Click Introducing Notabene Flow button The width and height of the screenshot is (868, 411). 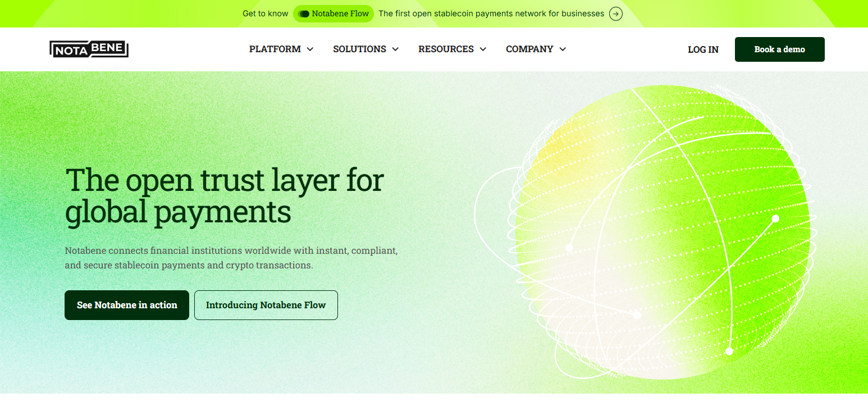(x=266, y=305)
